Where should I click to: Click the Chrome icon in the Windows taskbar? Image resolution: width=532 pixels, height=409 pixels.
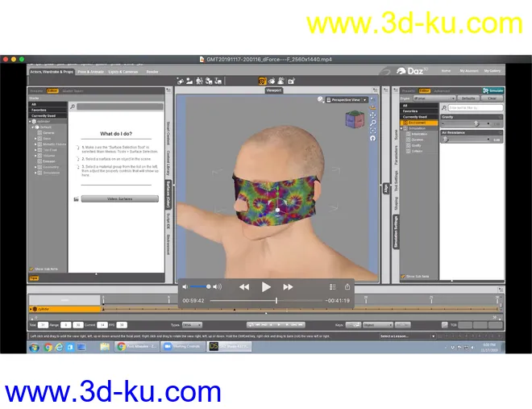coord(48,347)
